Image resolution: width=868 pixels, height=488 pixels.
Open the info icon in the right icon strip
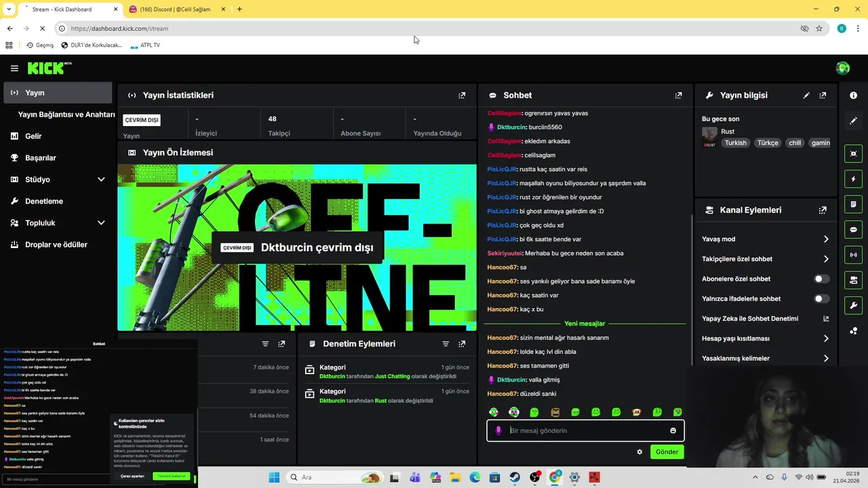[x=853, y=96]
